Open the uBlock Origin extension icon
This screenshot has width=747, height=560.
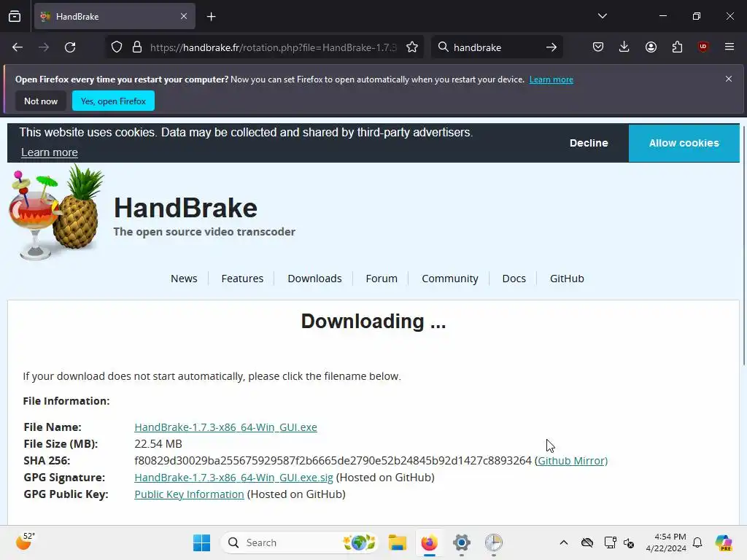tap(703, 47)
